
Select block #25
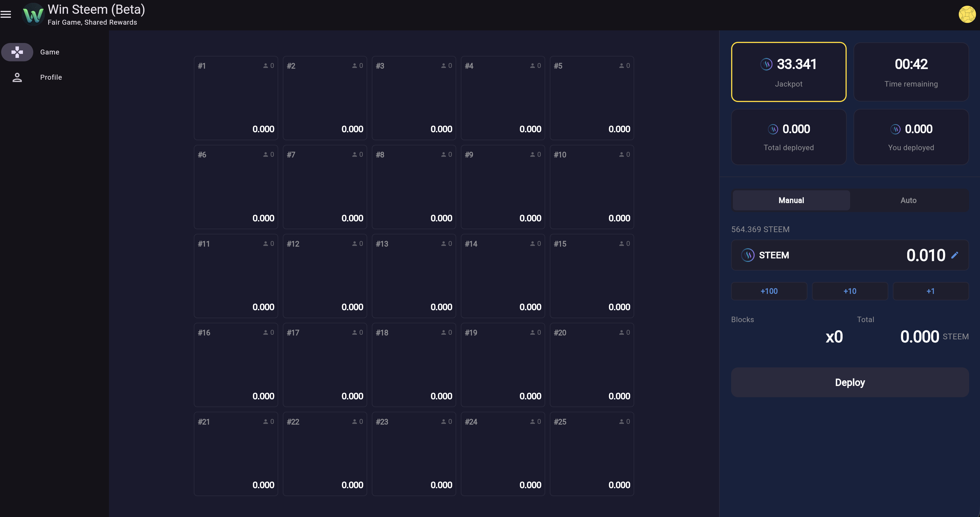(591, 453)
